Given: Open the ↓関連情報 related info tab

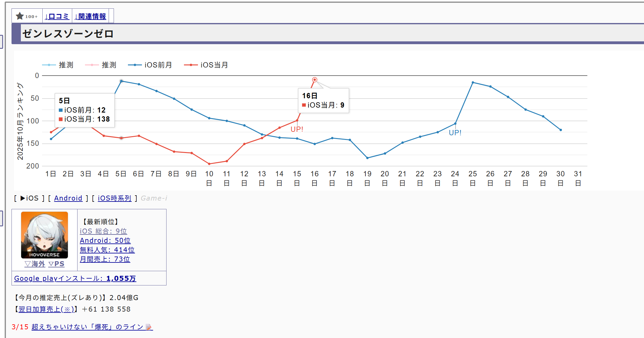Looking at the screenshot, I should point(91,16).
